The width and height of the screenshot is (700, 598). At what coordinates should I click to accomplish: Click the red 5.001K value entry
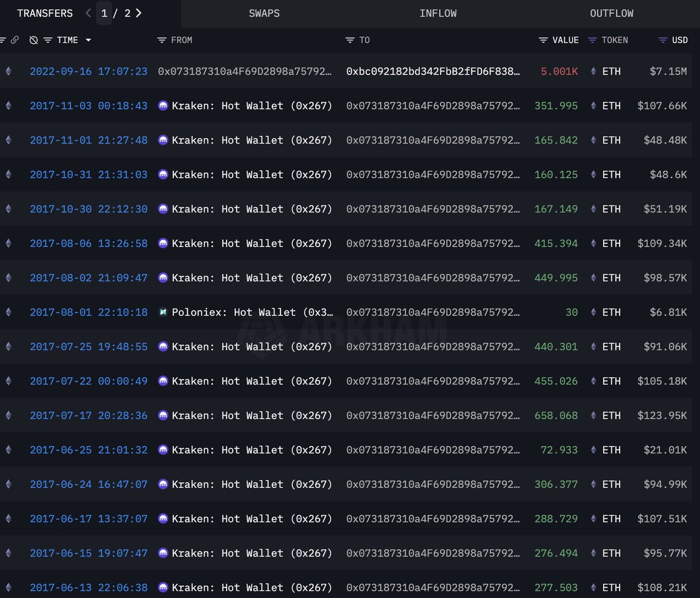pyautogui.click(x=559, y=71)
